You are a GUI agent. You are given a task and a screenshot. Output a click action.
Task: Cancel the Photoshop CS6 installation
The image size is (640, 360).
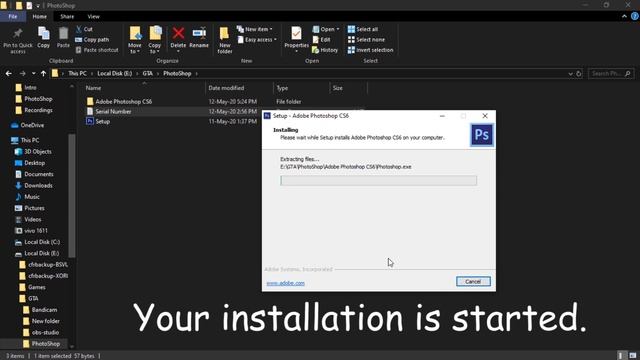click(473, 282)
